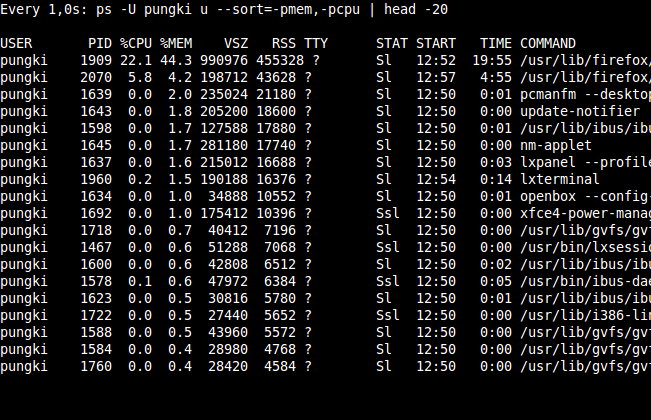Screen dimensions: 651x420
Task: Click the 22.1 CPU percentage value
Action: point(136,61)
